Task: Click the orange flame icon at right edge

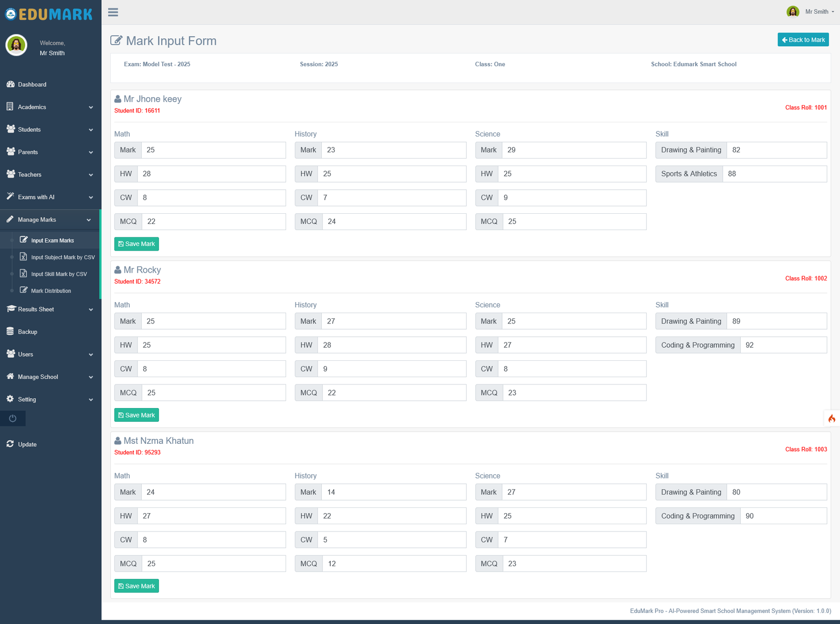Action: click(832, 419)
